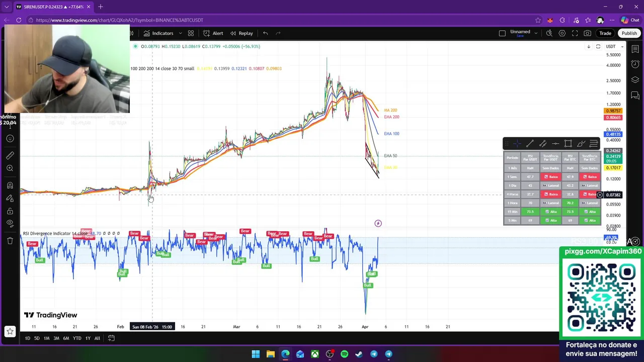Toggle magnet mode
Viewport: 644px width, 362px height.
tap(10, 186)
